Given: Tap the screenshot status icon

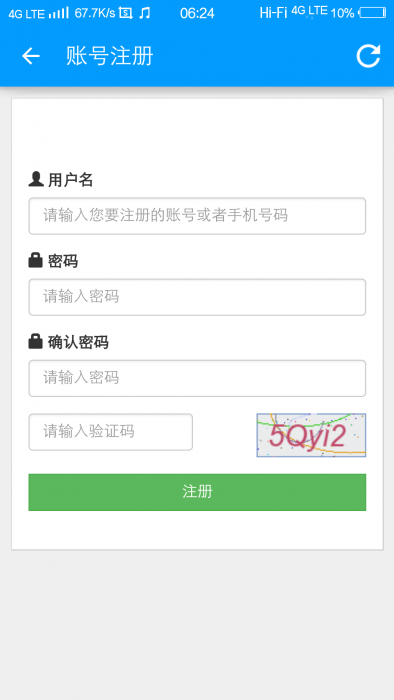Looking at the screenshot, I should pos(126,13).
